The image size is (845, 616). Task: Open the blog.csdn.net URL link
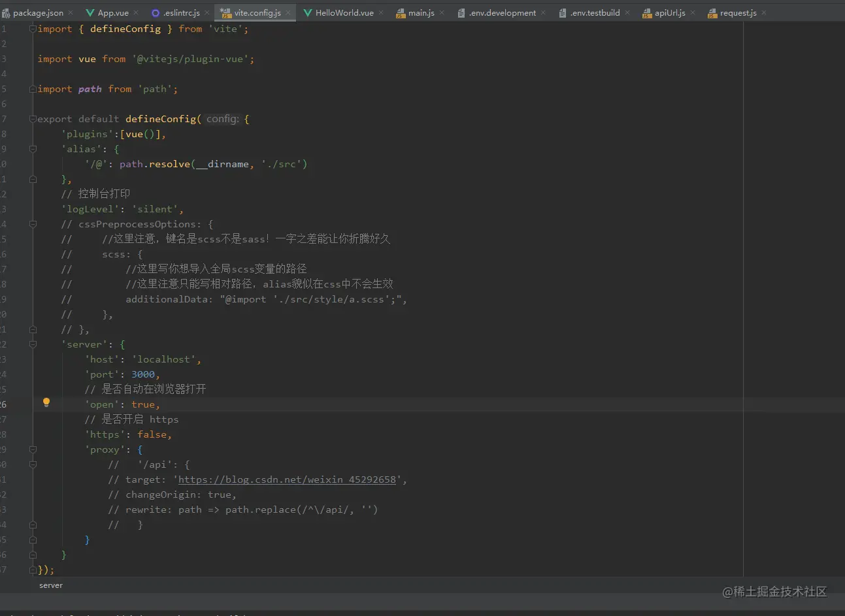pyautogui.click(x=287, y=479)
